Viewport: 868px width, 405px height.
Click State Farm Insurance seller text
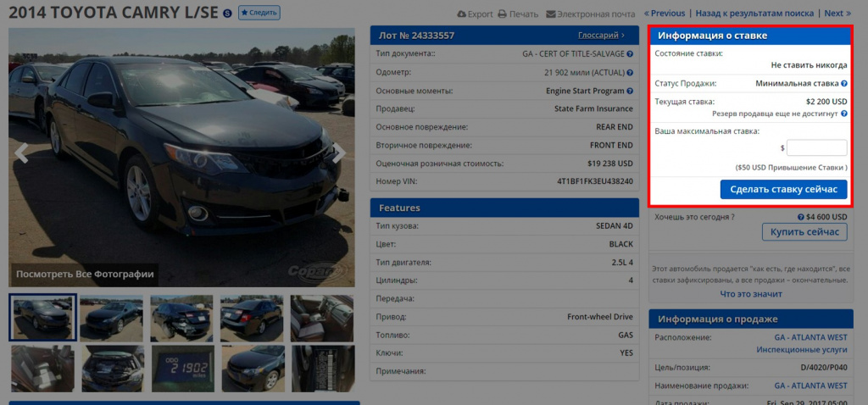[593, 108]
